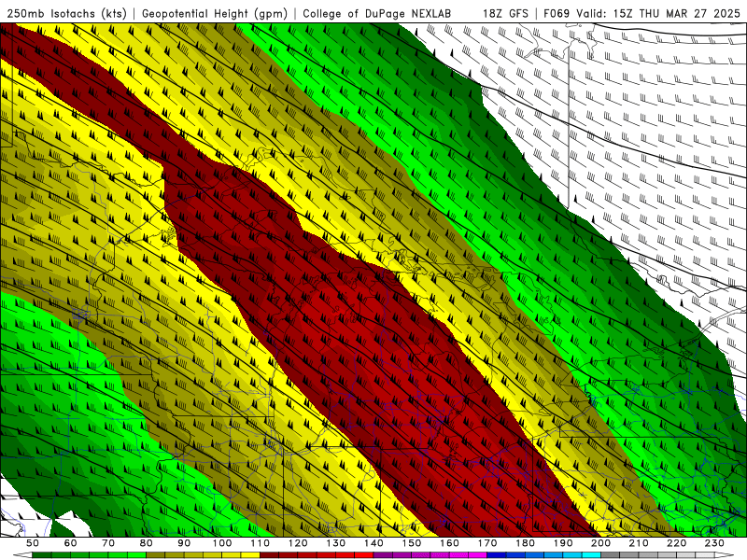Click the 230 value on the color scale
Viewport: 747px width, 560px height.
pos(714,543)
